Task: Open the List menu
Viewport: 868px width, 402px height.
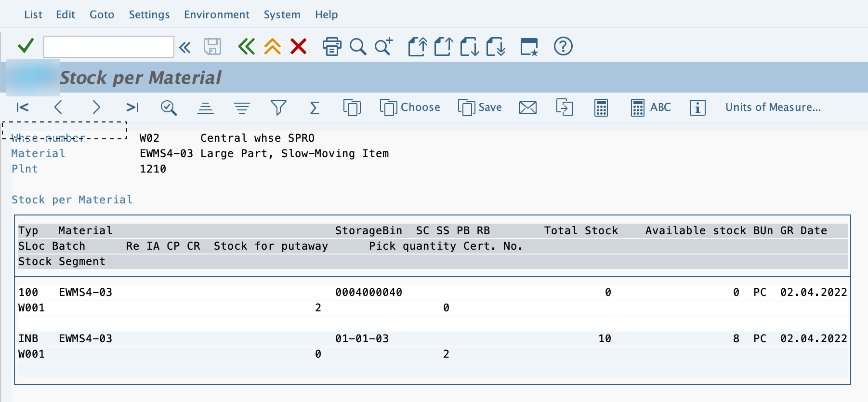Action: click(x=33, y=14)
